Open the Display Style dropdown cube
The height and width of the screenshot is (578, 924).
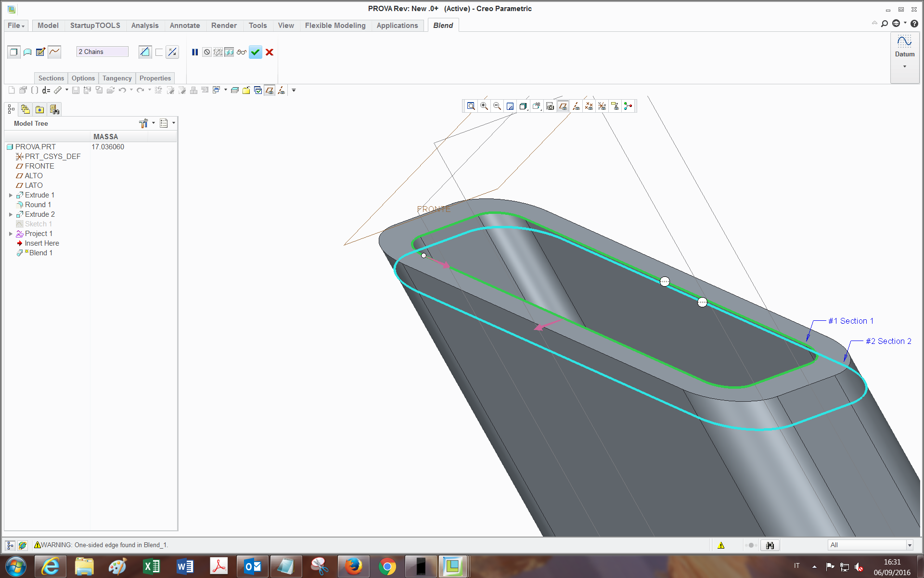coord(524,106)
